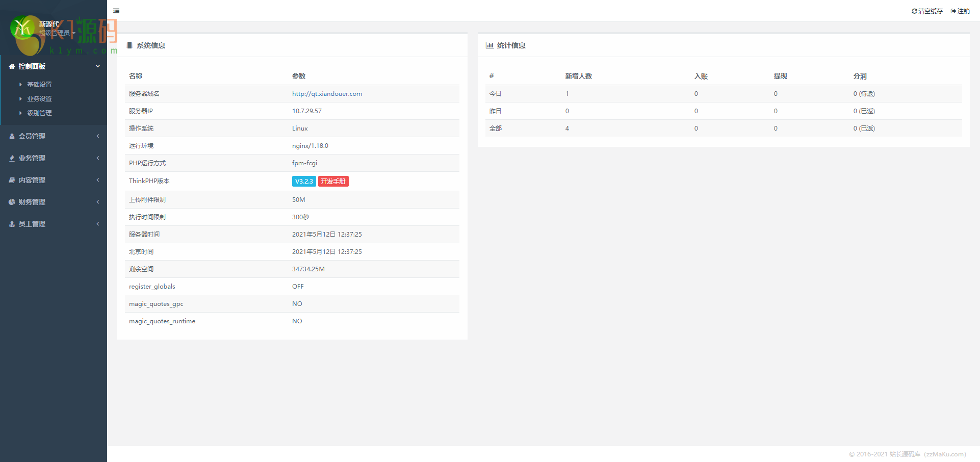Open 基础设置 submenu item
The image size is (980, 462).
pos(39,85)
